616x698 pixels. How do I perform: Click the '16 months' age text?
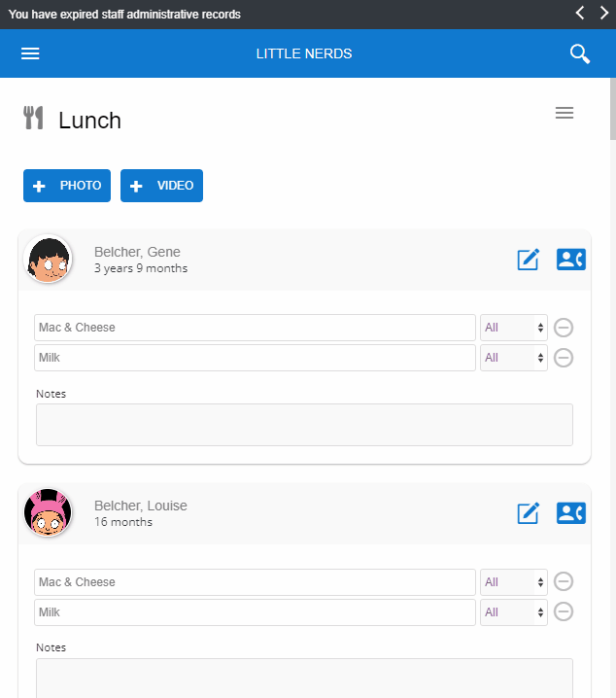123,522
